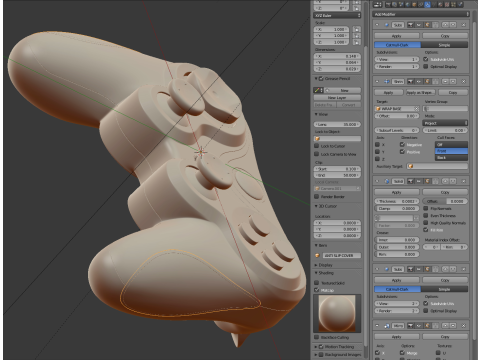
Task: Collapse the first Subsurf modifier panel
Action: click(x=377, y=25)
